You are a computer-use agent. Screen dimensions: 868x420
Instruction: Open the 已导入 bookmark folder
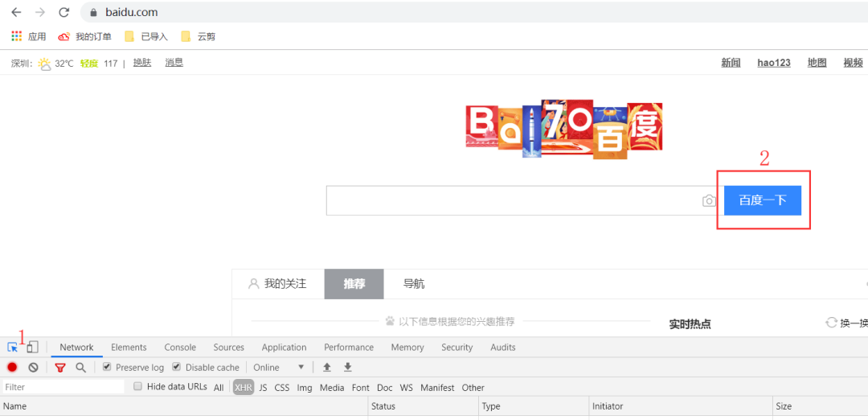(146, 36)
